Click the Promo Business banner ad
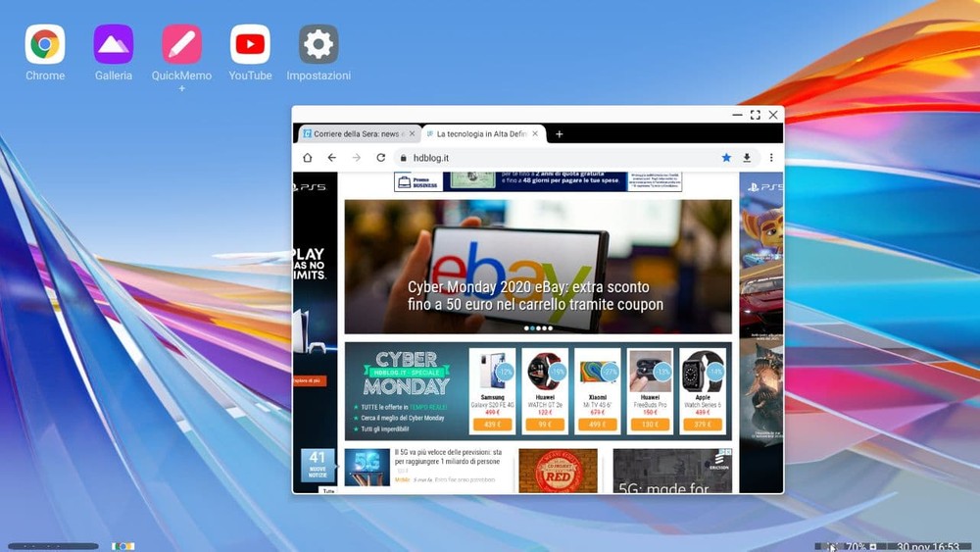This screenshot has height=552, width=980. point(537,181)
